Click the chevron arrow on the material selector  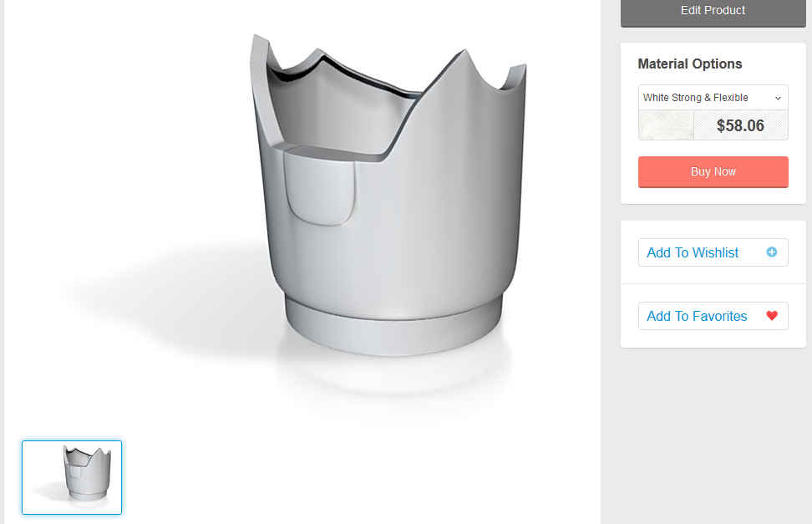click(x=778, y=98)
